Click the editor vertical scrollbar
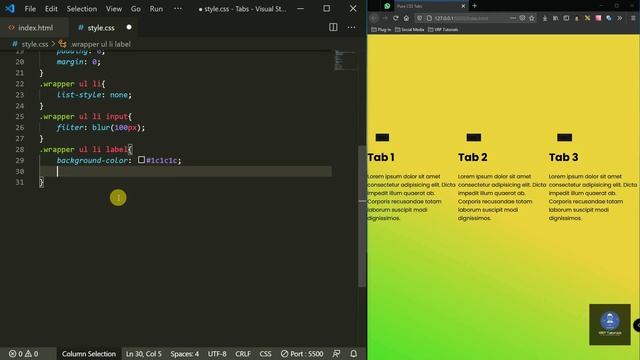 pyautogui.click(x=362, y=216)
